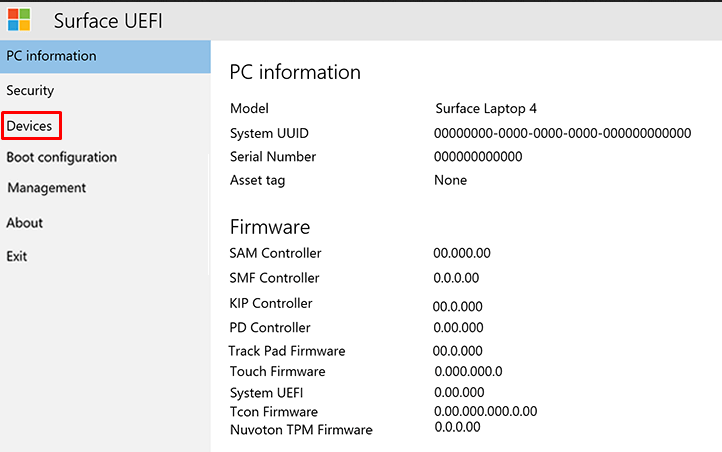Select About in the sidebar

(25, 223)
